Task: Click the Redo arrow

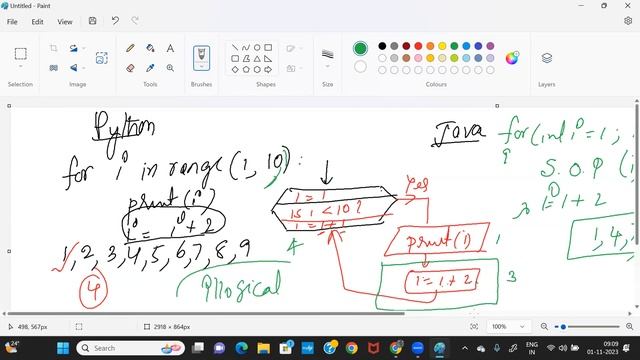Action: pos(135,21)
